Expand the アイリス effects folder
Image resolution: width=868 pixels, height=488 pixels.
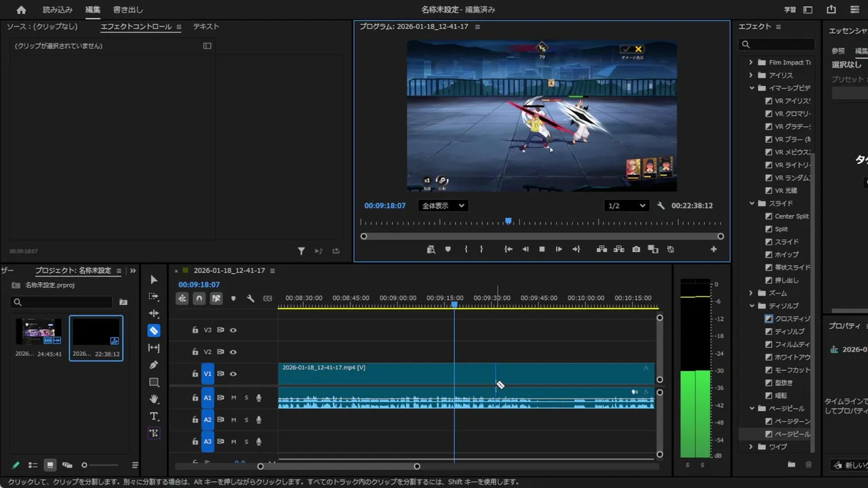click(751, 75)
